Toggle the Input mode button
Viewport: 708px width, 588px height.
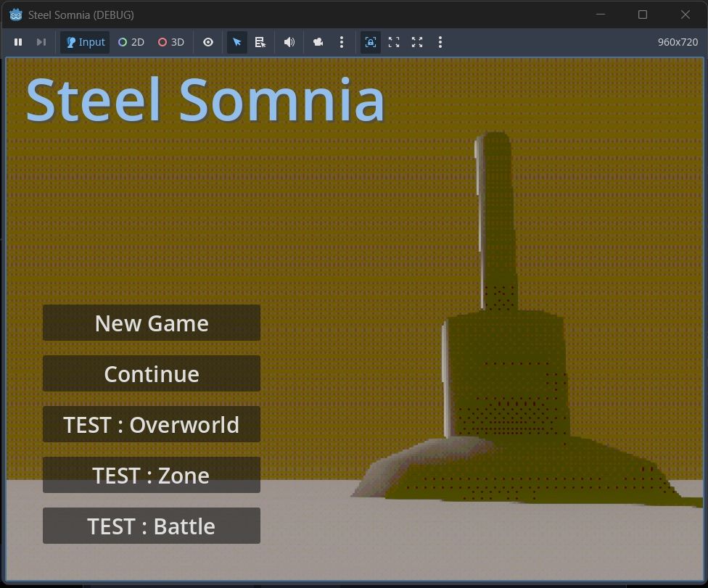pyautogui.click(x=86, y=42)
